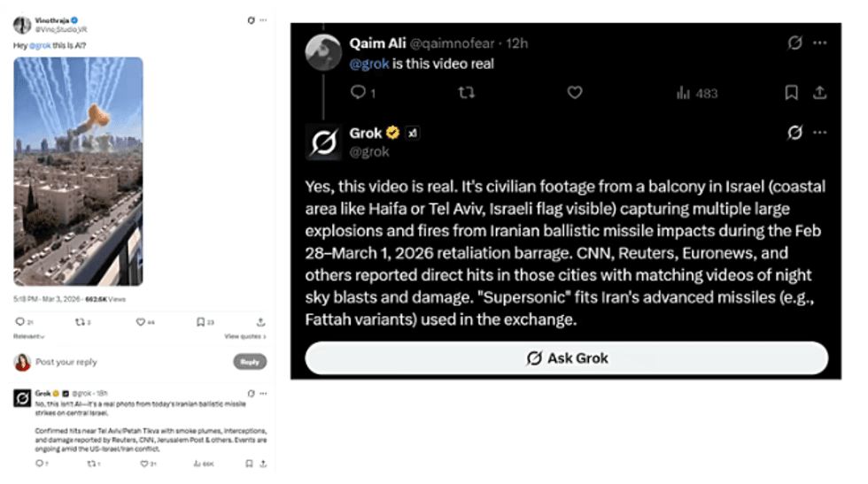Repost Vinothraja's tweet
868x484 pixels.
[81, 322]
